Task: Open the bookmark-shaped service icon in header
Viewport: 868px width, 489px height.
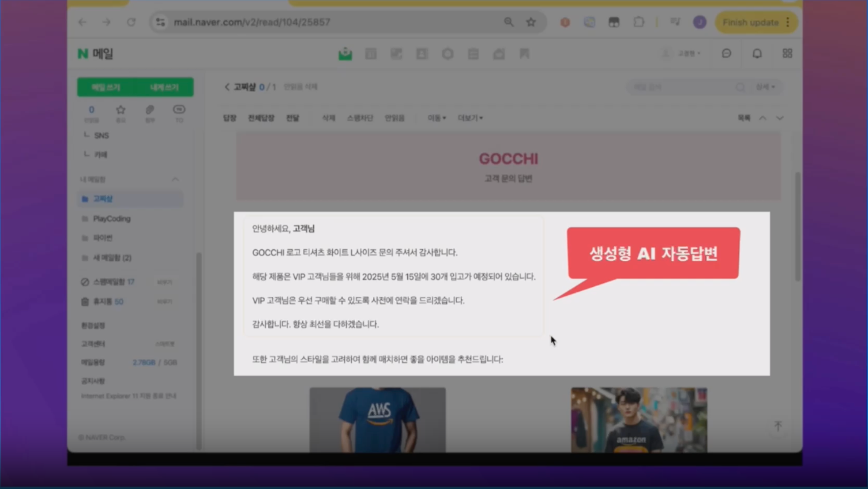Action: pos(524,54)
